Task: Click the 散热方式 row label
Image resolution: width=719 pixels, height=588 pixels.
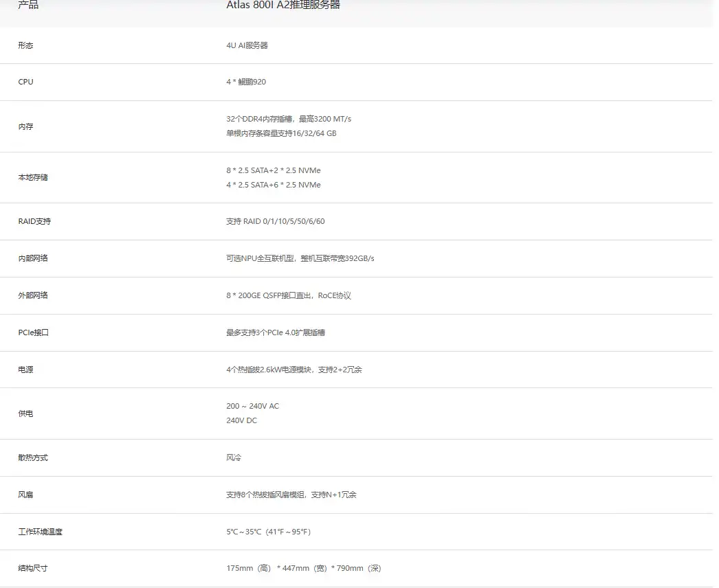Action: pos(33,458)
